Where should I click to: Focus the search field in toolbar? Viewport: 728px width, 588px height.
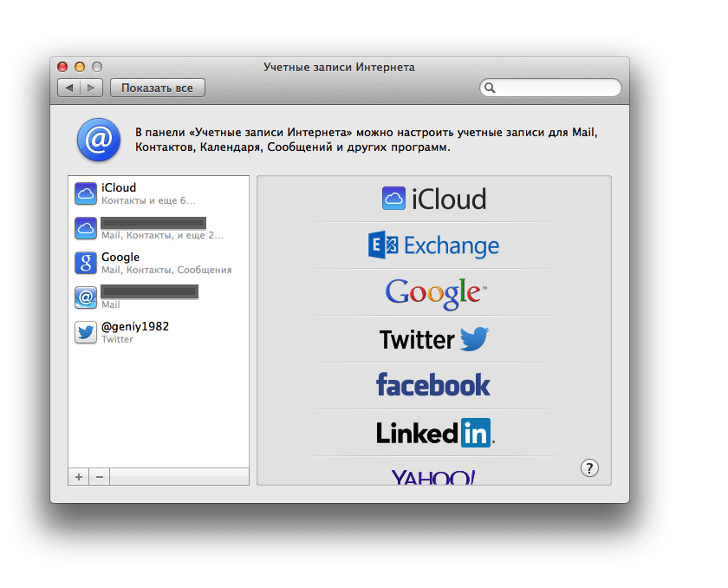[x=550, y=88]
